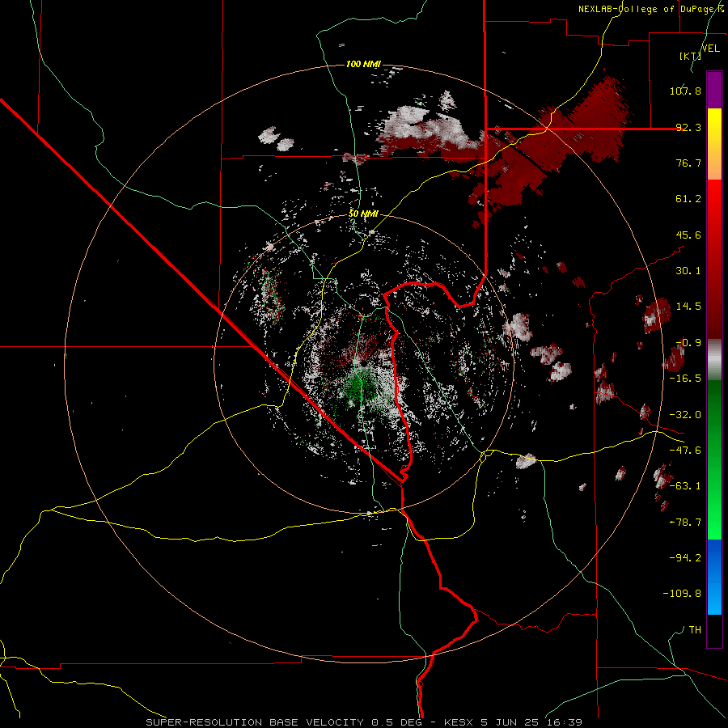Click the 61.2 velocity scale value
This screenshot has height=728, width=728.
click(x=688, y=199)
